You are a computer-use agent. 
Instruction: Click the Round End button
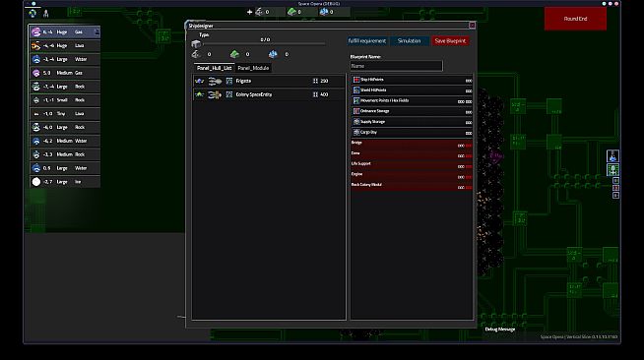click(x=575, y=19)
